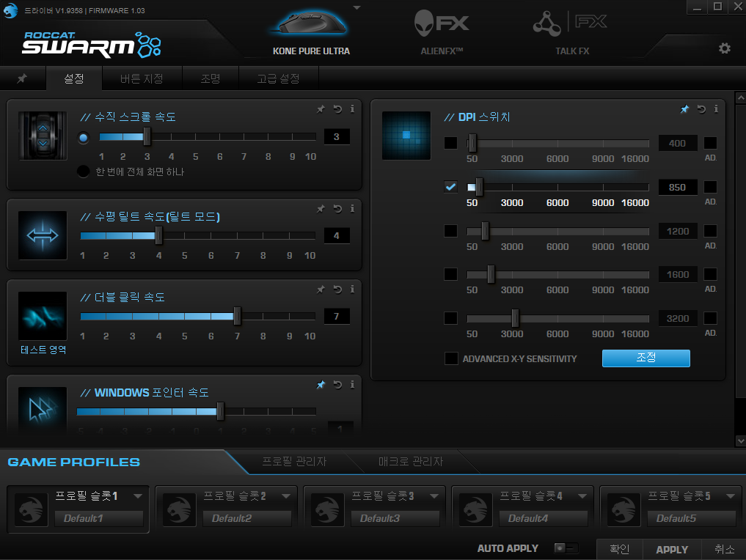Unpin the Windows pointer speed panel
The height and width of the screenshot is (560, 746).
[x=321, y=385]
